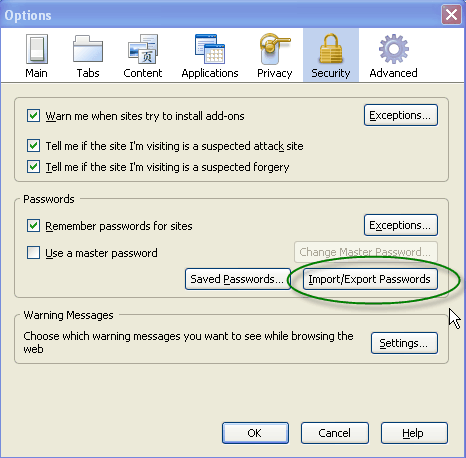Click the 'Warning Messages' group label
466x458 pixels.
coord(69,315)
